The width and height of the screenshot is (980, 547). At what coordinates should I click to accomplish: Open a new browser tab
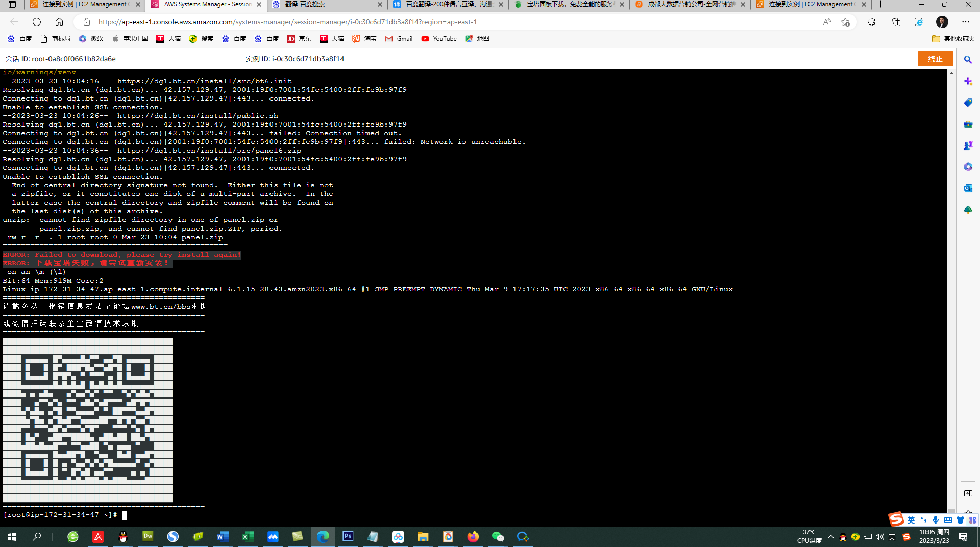(x=880, y=4)
